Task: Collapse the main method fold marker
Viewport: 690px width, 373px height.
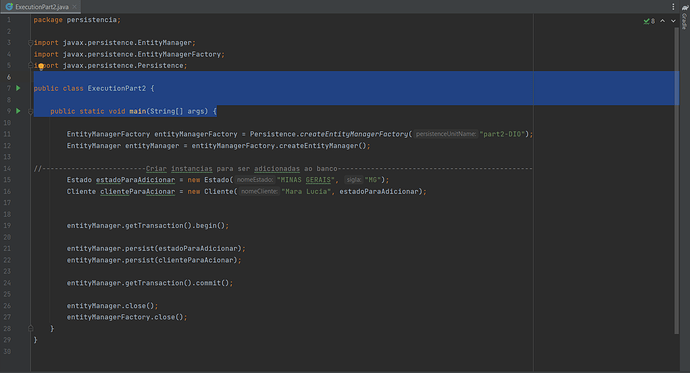Action: click(x=30, y=111)
